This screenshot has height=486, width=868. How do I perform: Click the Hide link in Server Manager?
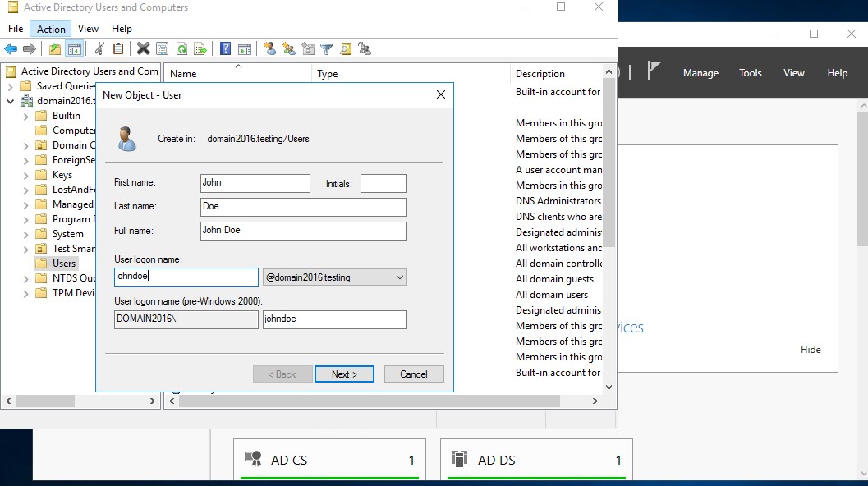(x=811, y=349)
